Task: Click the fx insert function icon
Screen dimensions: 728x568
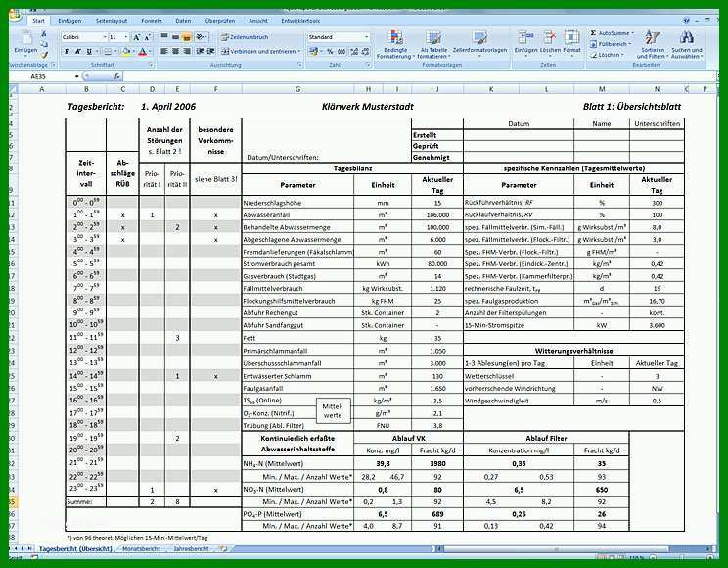Action: [x=117, y=76]
